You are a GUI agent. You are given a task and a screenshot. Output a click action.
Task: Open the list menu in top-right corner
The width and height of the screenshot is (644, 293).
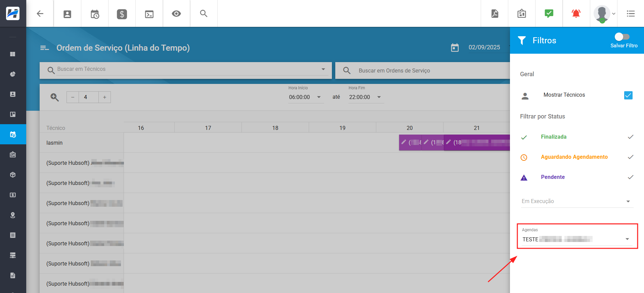pyautogui.click(x=631, y=14)
